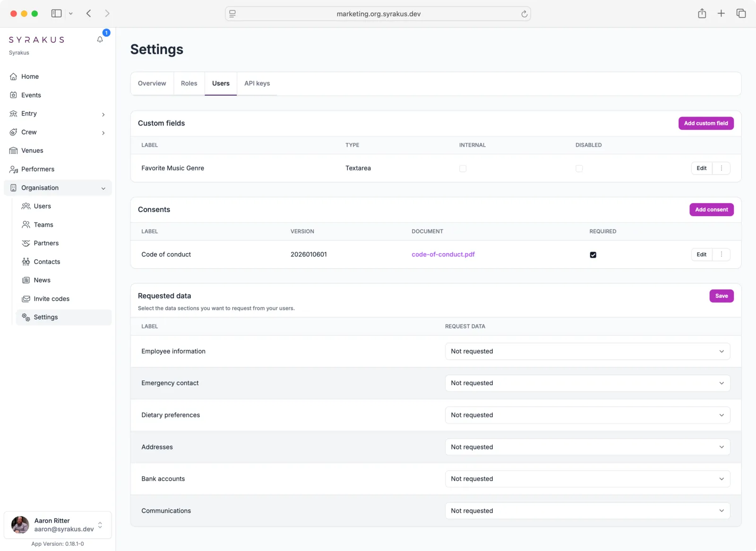Toggle the Disabled checkbox for Favorite Music Genre

click(579, 168)
